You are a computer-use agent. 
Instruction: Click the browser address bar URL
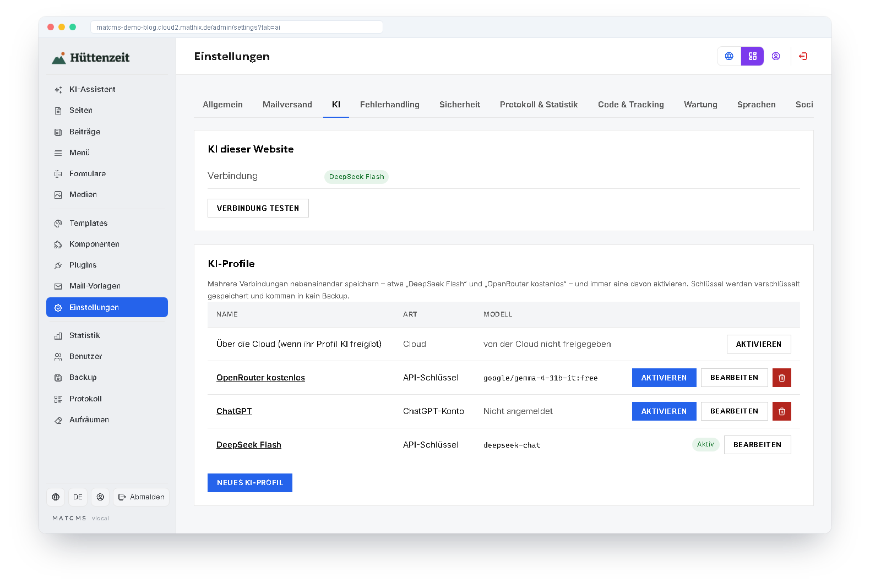click(x=237, y=27)
